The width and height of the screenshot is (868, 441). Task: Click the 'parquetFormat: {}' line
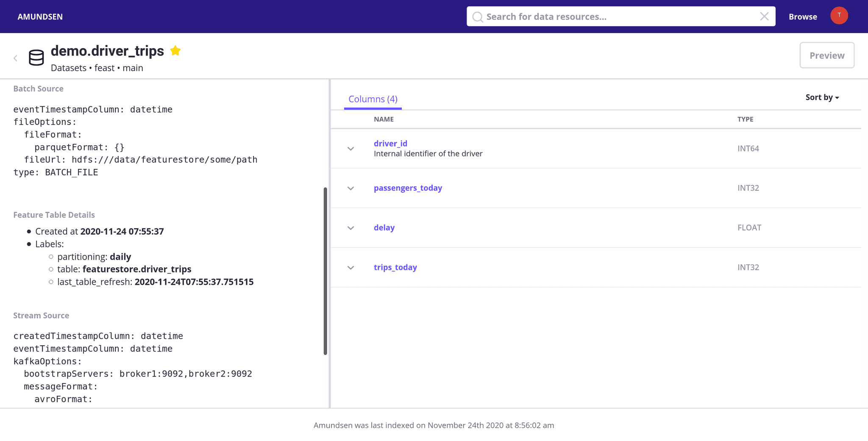click(x=79, y=147)
